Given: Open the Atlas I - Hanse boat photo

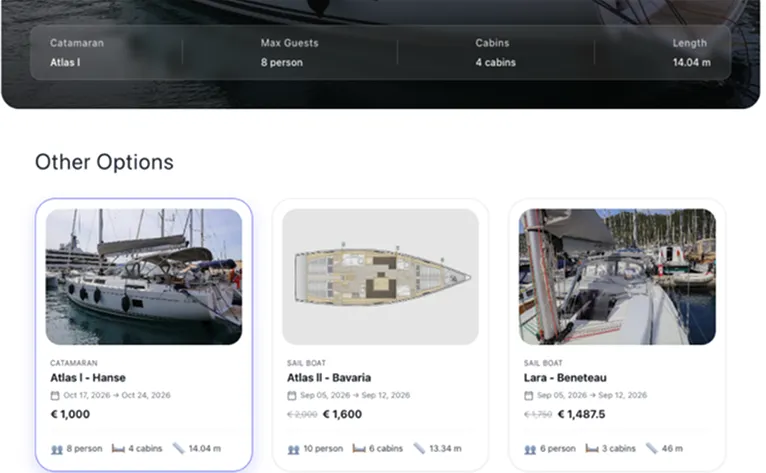Looking at the screenshot, I should click(x=144, y=277).
